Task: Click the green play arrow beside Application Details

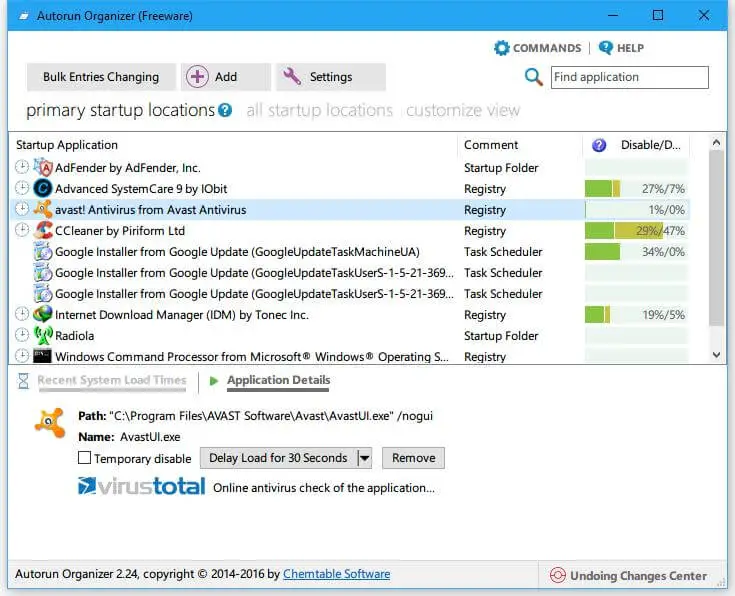Action: tap(214, 381)
